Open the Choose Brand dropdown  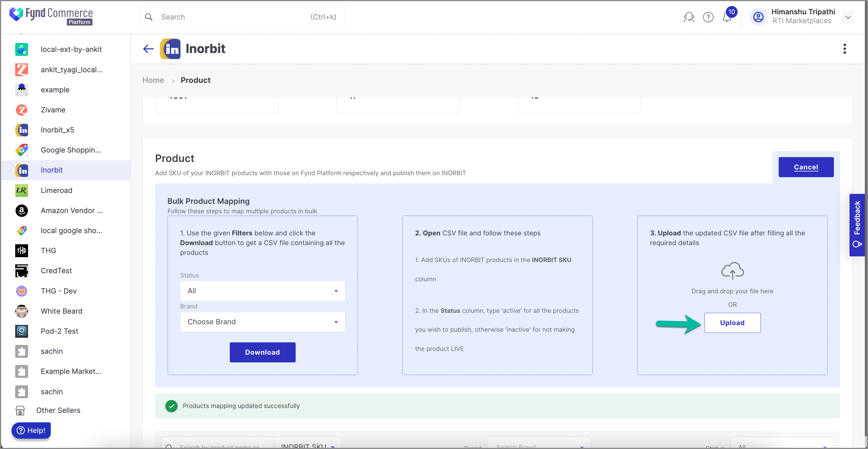click(x=262, y=322)
